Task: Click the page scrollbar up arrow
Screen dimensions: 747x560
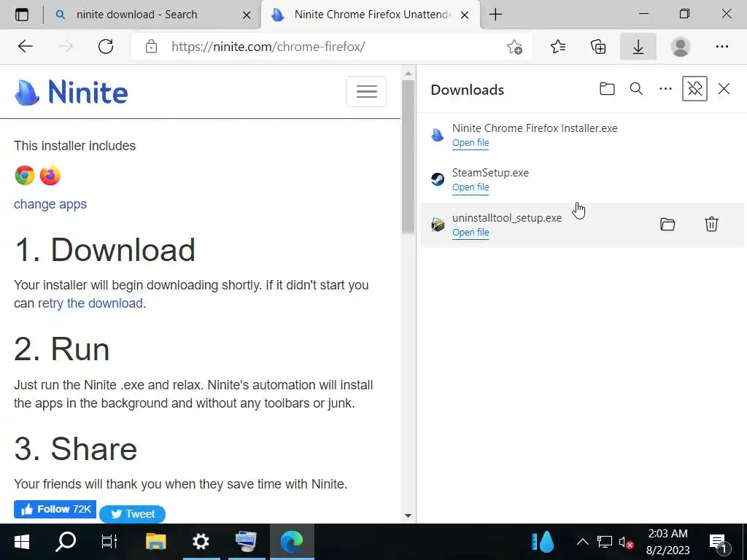Action: click(x=408, y=74)
